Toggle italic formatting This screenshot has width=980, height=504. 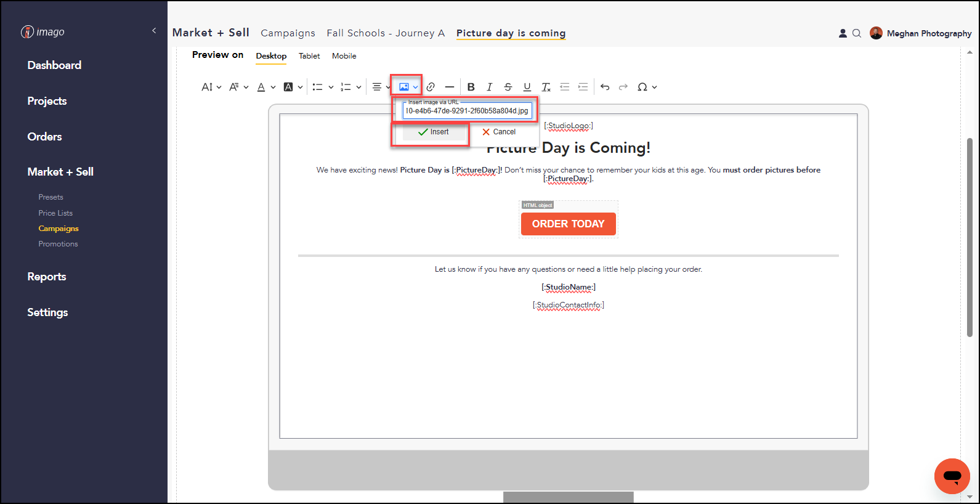coord(490,87)
